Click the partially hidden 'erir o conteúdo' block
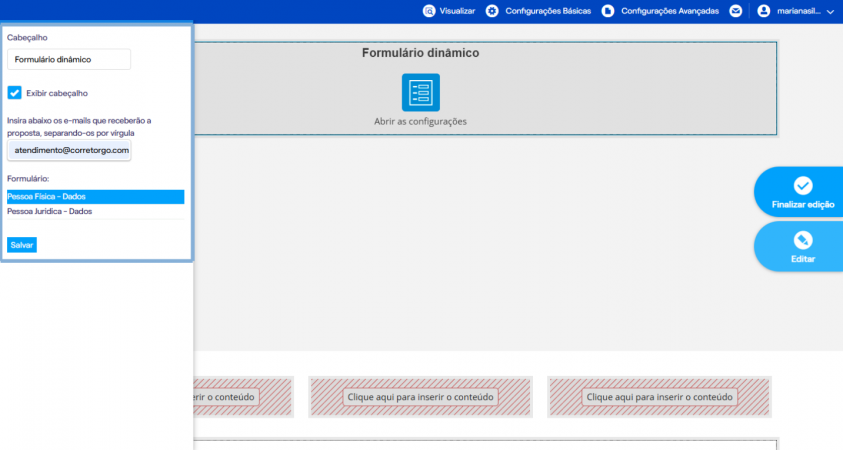843x450 pixels. click(243, 397)
